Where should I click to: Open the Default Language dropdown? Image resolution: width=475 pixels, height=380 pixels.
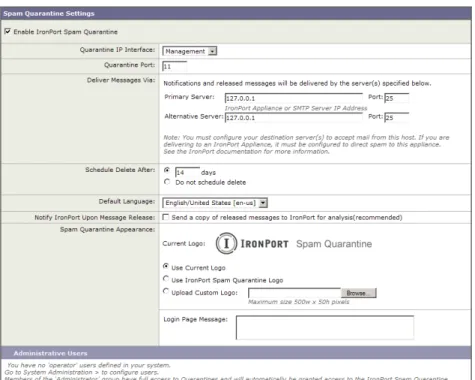(x=215, y=203)
